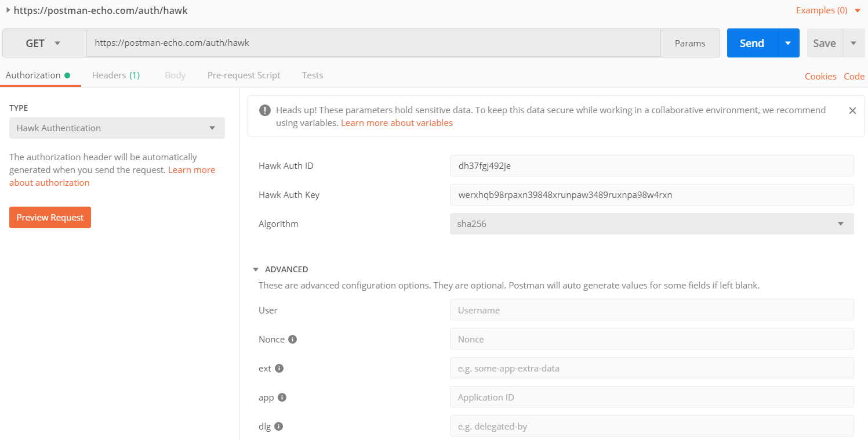Viewport: 868px width, 440px height.
Task: Switch to the Headers tab
Action: click(115, 75)
